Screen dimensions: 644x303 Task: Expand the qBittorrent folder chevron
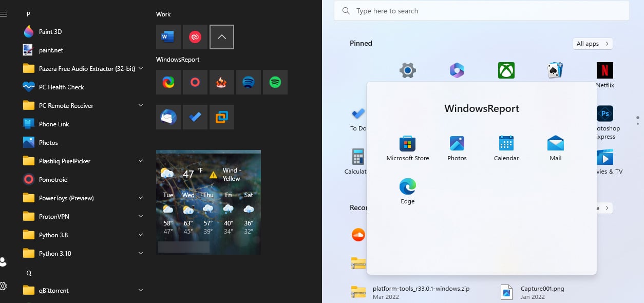coord(141,290)
